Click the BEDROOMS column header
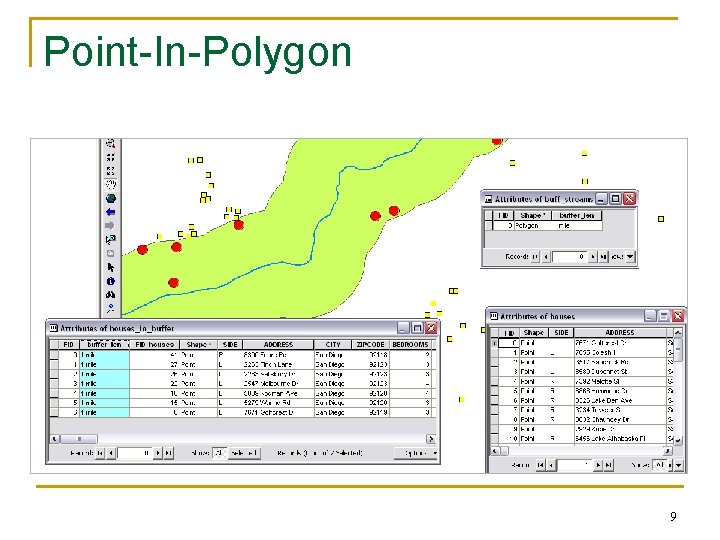 (x=411, y=344)
